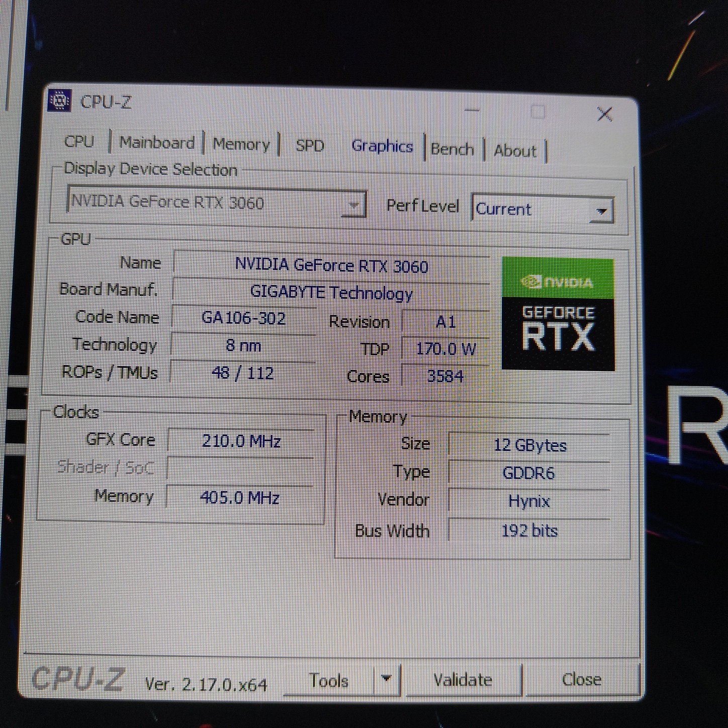Image resolution: width=728 pixels, height=728 pixels.
Task: Click the GDDR6 memory type value
Action: pos(529,473)
